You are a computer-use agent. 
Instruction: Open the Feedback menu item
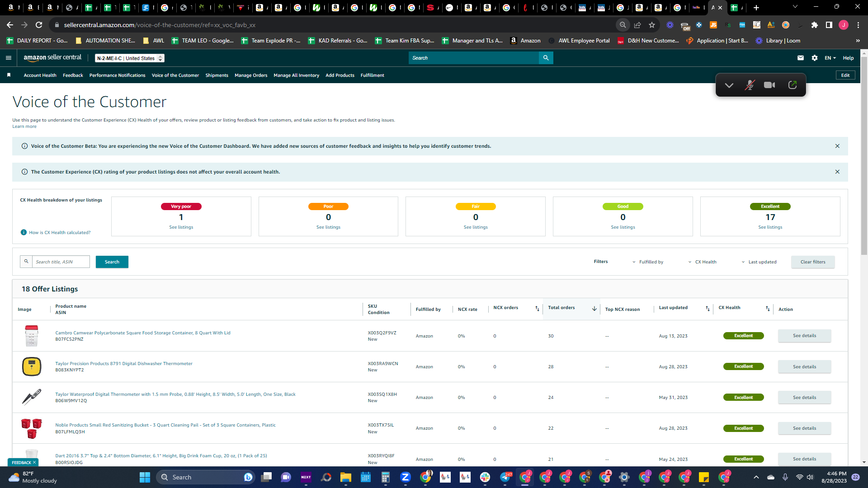pyautogui.click(x=73, y=75)
